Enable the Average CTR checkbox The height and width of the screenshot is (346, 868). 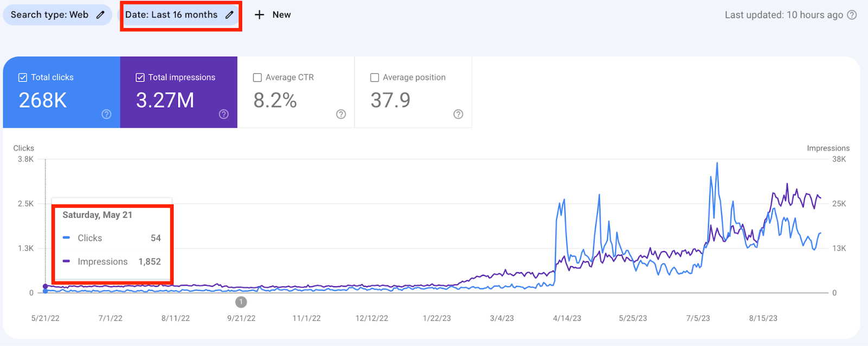pyautogui.click(x=258, y=78)
